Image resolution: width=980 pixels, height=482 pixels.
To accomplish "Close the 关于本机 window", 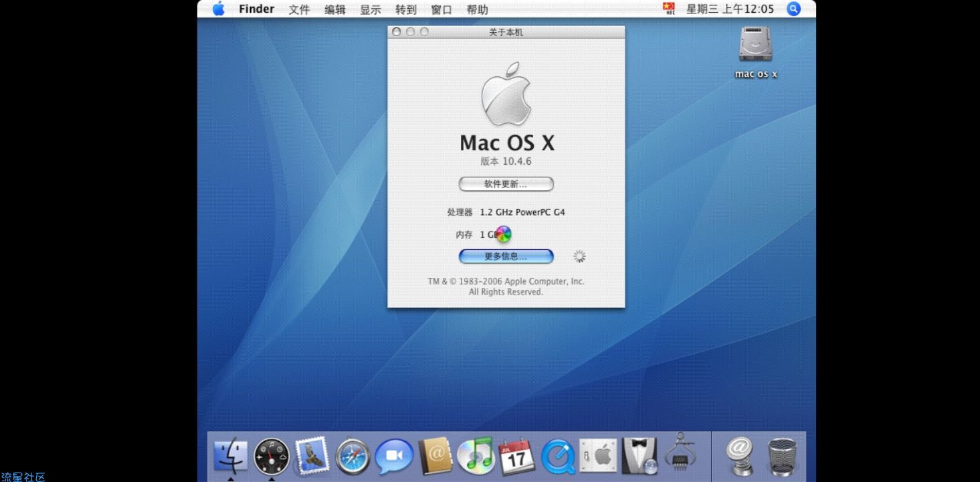I will click(x=397, y=32).
